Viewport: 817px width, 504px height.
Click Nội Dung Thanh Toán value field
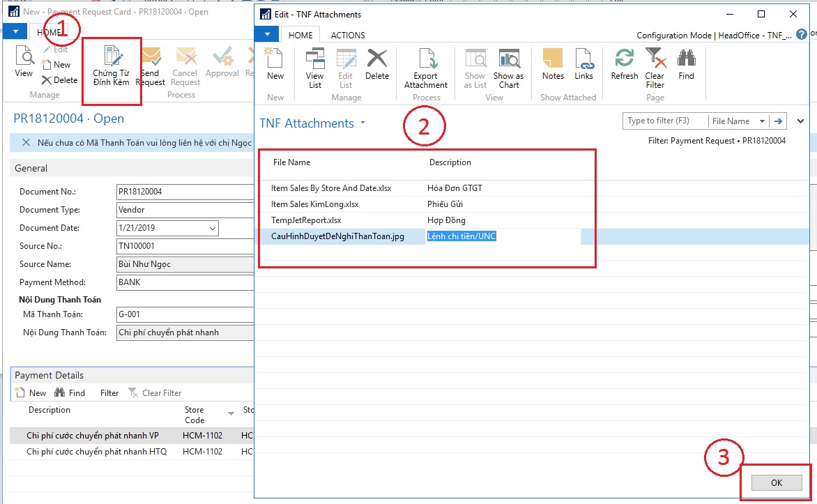(185, 333)
